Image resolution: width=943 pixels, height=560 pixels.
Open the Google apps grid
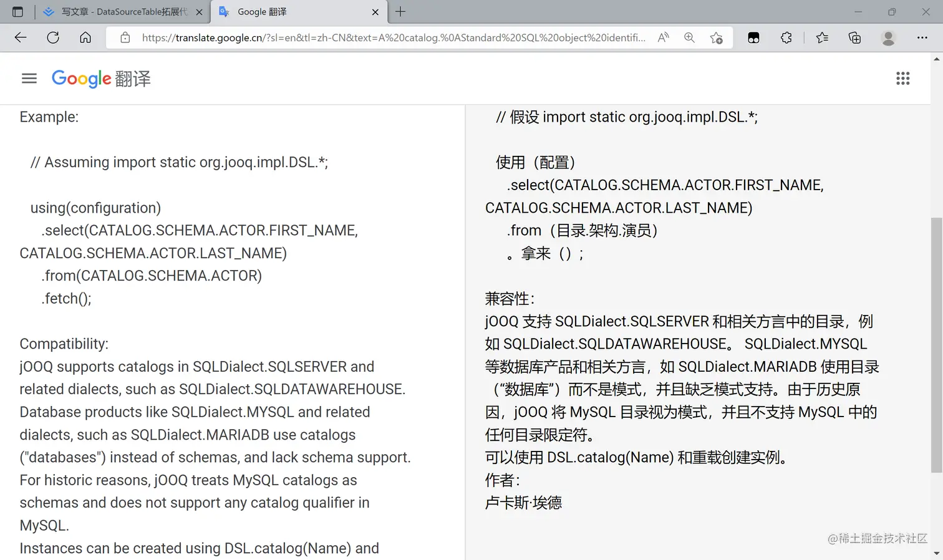902,79
